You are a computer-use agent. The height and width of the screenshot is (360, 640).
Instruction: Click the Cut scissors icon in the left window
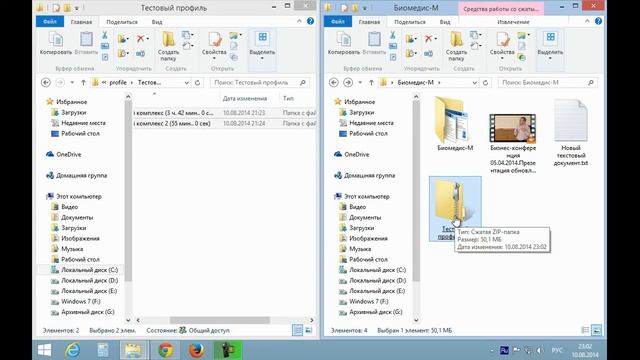[x=105, y=36]
